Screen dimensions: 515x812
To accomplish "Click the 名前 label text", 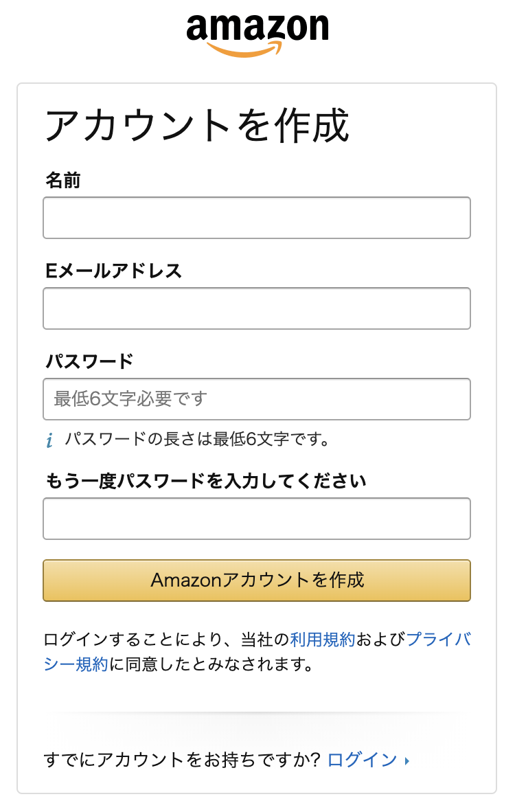I will point(63,180).
